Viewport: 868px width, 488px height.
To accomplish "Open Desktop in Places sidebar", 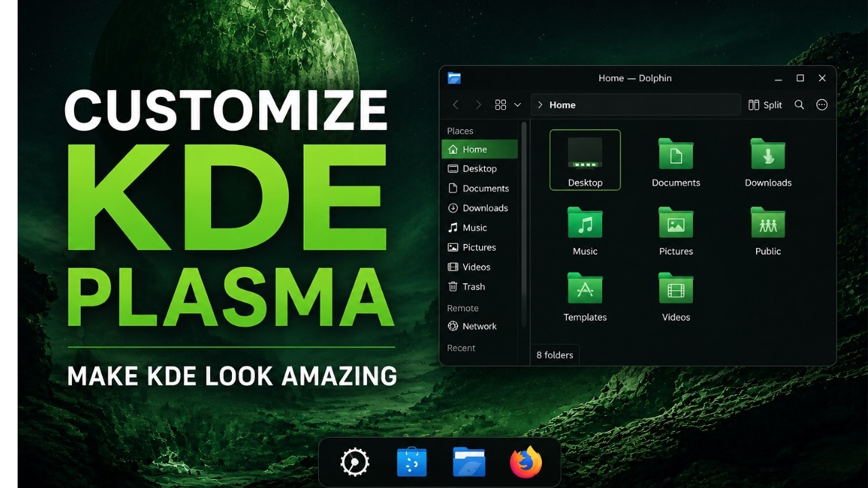I will 479,169.
